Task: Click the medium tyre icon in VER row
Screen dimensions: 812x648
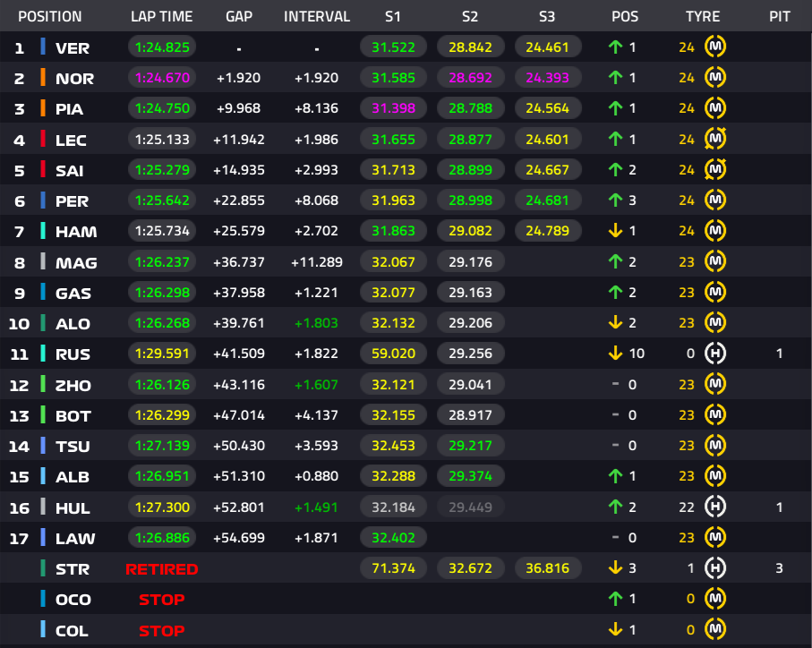Action: [715, 47]
